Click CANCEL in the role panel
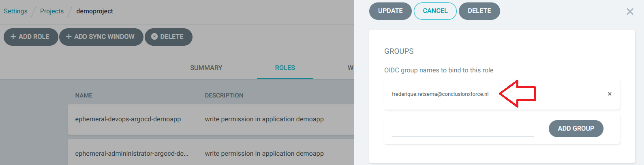This screenshot has width=644, height=165. pyautogui.click(x=435, y=11)
